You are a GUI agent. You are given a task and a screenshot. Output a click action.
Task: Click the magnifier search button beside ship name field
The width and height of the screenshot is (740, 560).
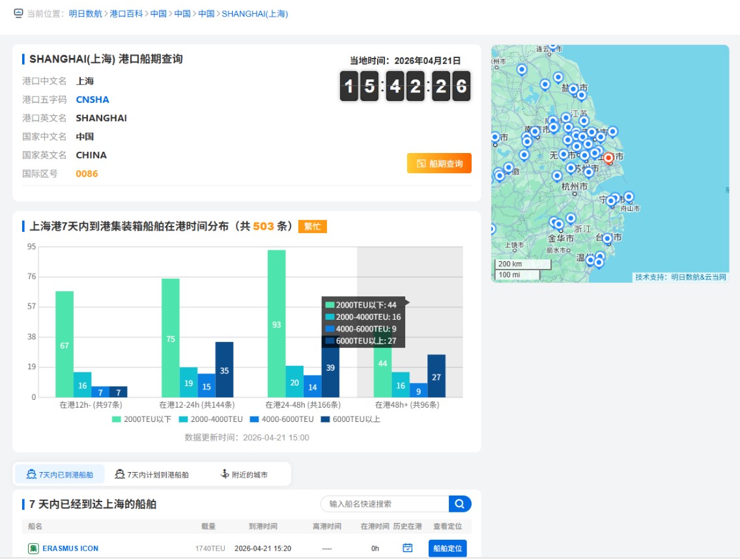click(x=460, y=504)
